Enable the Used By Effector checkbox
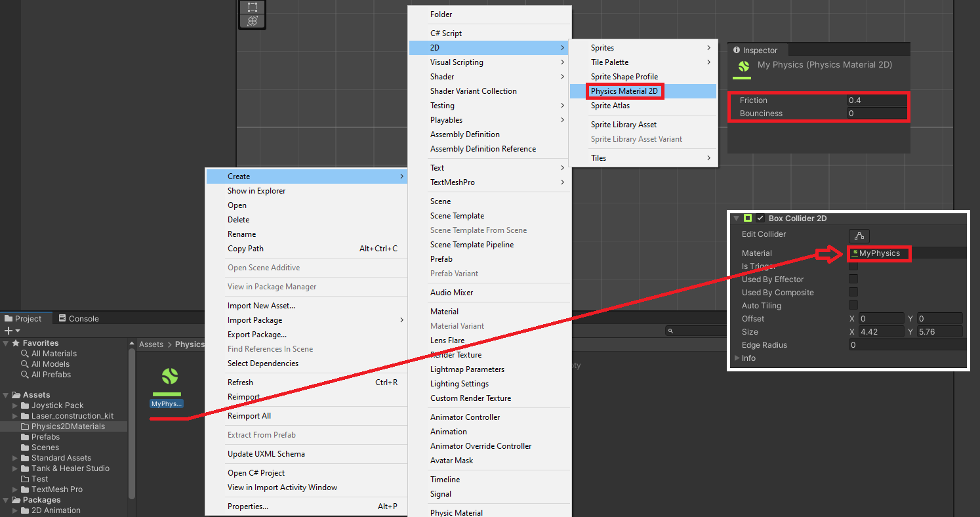This screenshot has width=980, height=517. tap(853, 279)
